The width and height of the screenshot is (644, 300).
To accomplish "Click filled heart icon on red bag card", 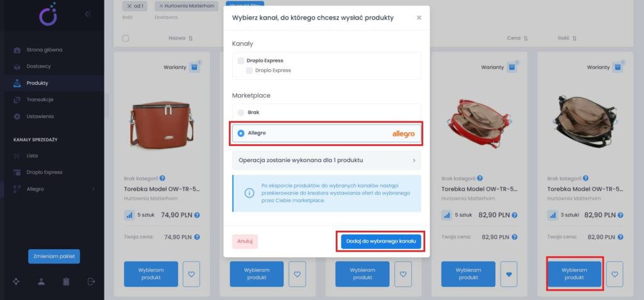I will pos(509,274).
